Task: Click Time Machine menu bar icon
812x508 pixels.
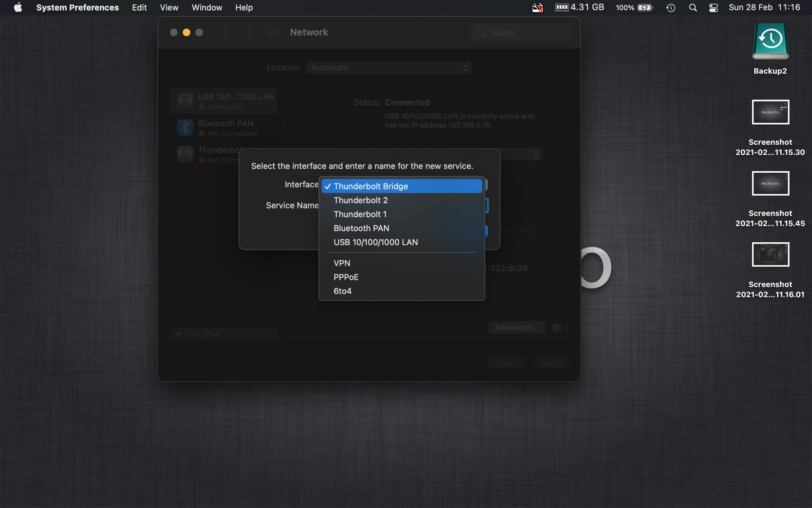Action: [x=670, y=7]
